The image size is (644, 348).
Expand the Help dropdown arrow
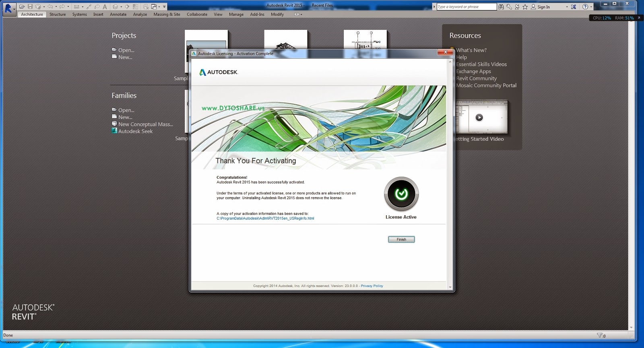click(591, 7)
